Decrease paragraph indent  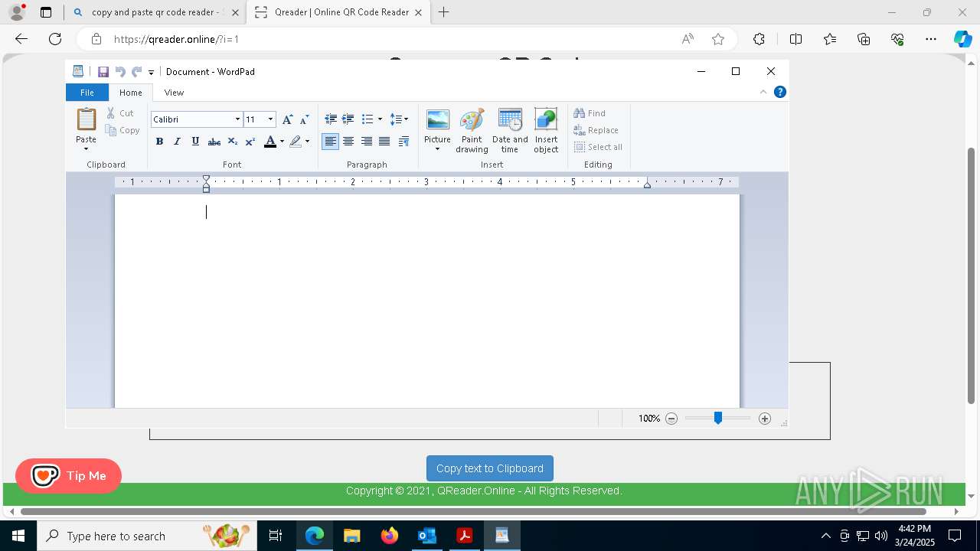pos(331,119)
